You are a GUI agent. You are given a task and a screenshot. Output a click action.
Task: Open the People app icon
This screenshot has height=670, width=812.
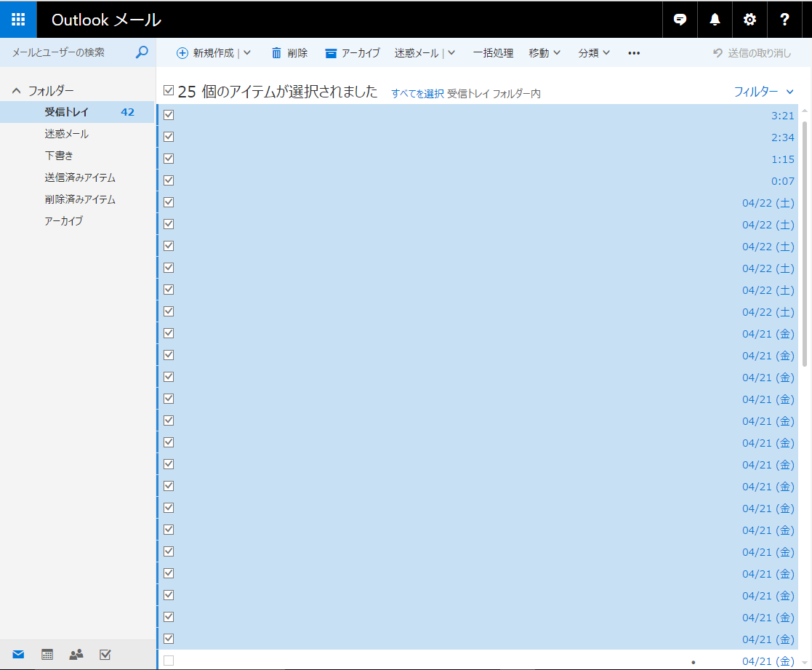[76, 654]
